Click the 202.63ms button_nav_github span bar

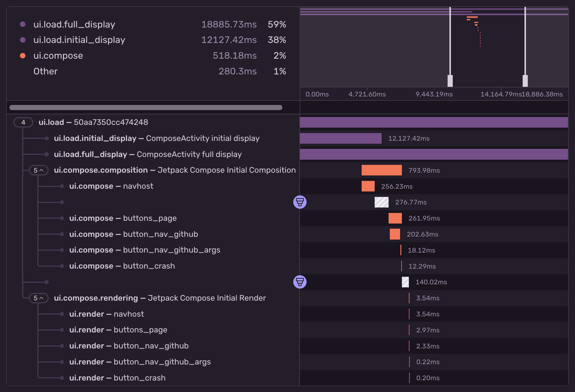pos(394,234)
